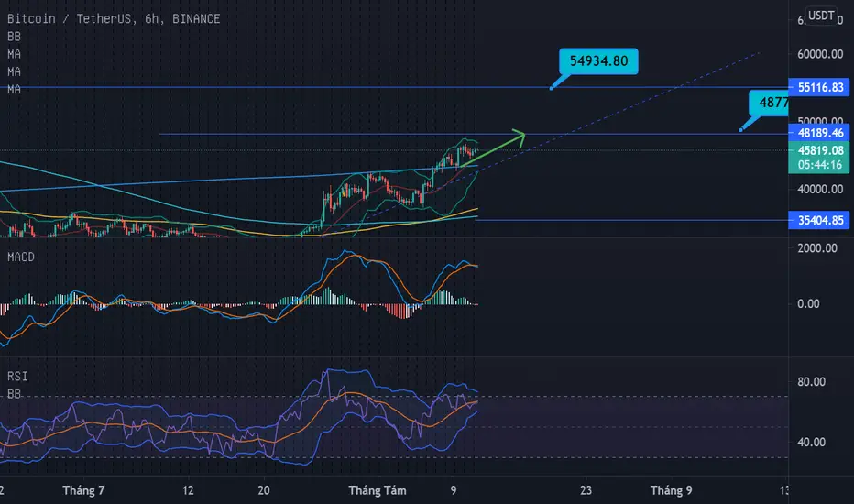Click the 40000.00 price axis value

(820, 189)
